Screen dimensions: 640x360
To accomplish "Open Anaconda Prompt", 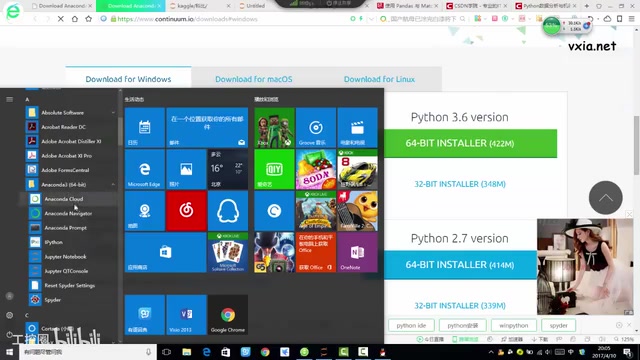I will pyautogui.click(x=67, y=228).
